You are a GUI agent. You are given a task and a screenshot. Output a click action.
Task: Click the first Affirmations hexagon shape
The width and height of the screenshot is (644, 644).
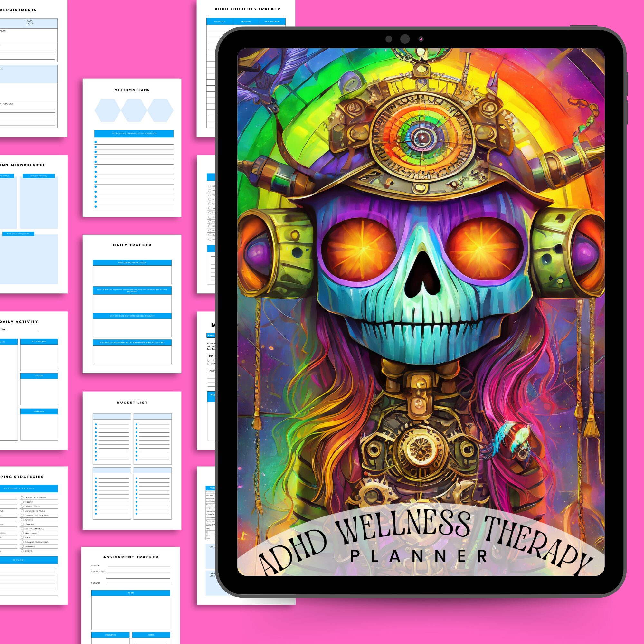(107, 110)
